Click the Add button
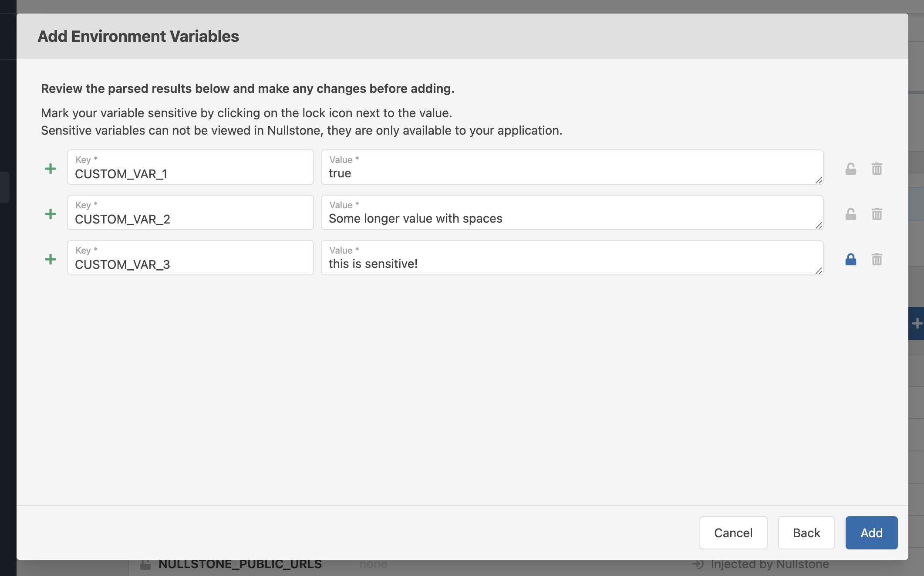The height and width of the screenshot is (576, 924). click(x=871, y=532)
